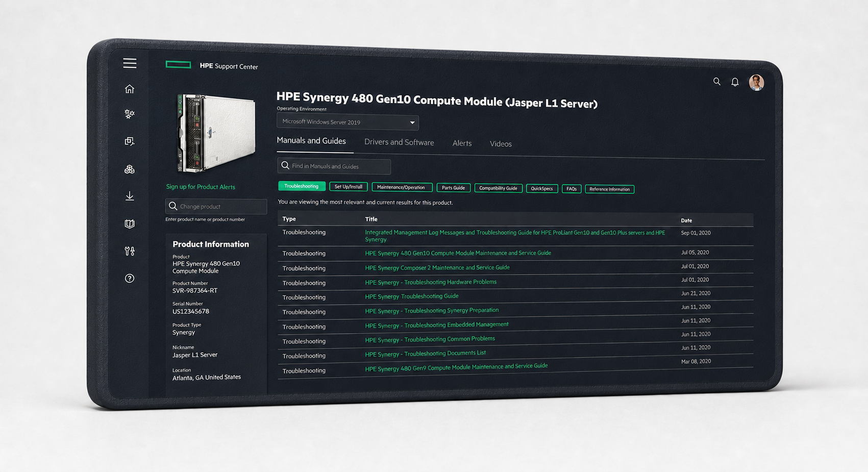This screenshot has width=868, height=472.
Task: Click the search icon in top right
Action: coord(716,81)
